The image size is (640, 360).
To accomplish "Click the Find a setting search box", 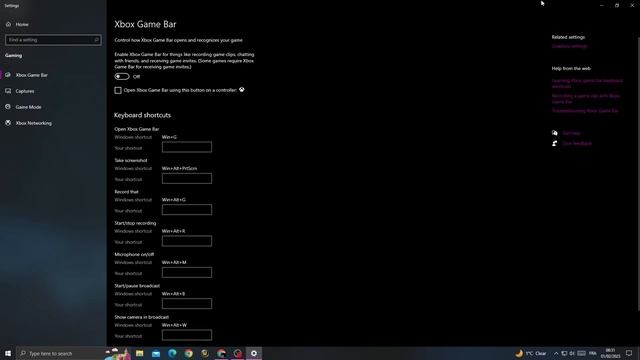I will [53, 40].
